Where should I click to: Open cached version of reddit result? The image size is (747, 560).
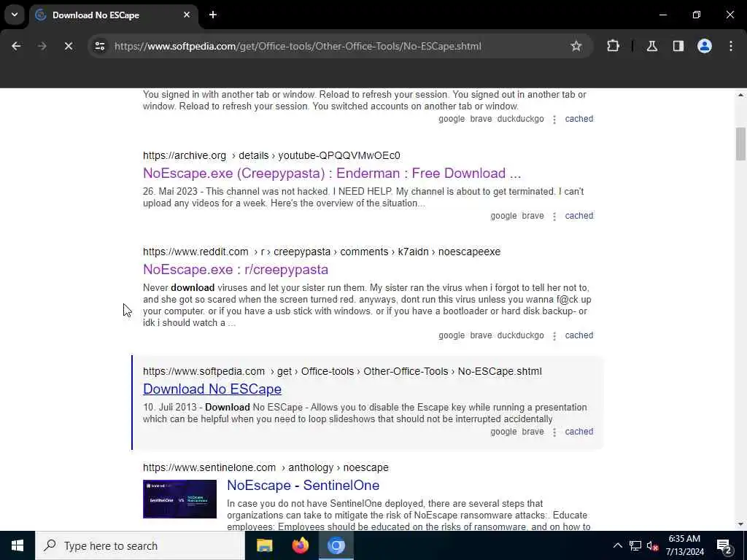[578, 335]
